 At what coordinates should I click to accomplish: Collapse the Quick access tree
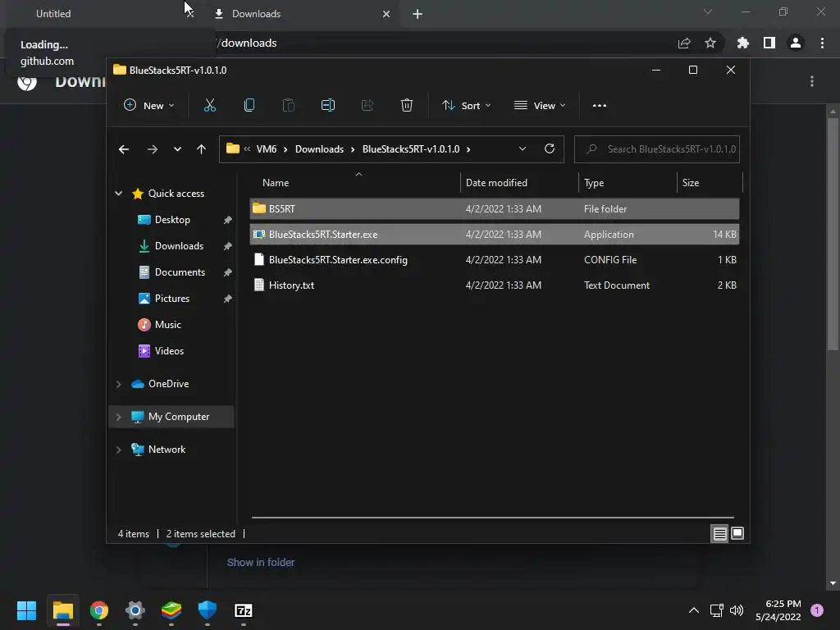click(118, 194)
